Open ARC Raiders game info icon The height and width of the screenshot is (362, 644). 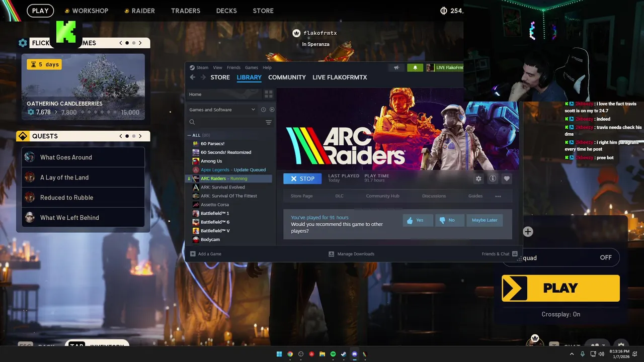493,178
